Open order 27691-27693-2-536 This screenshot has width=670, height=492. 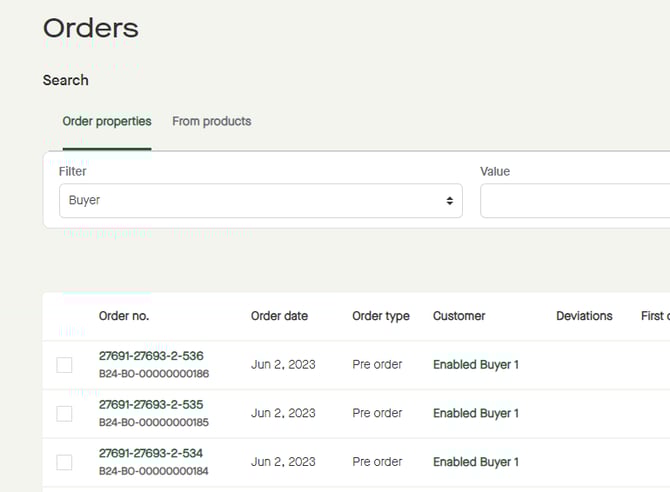(x=151, y=356)
